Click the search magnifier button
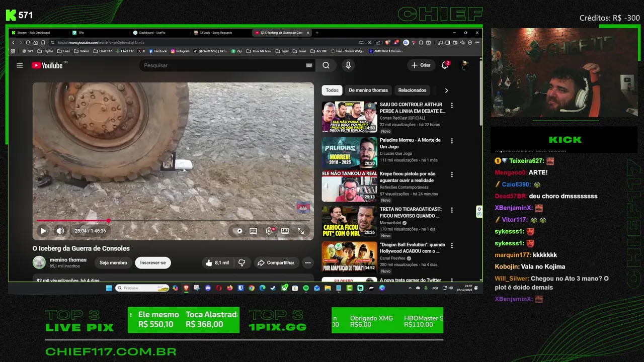The width and height of the screenshot is (644, 362). (x=326, y=65)
